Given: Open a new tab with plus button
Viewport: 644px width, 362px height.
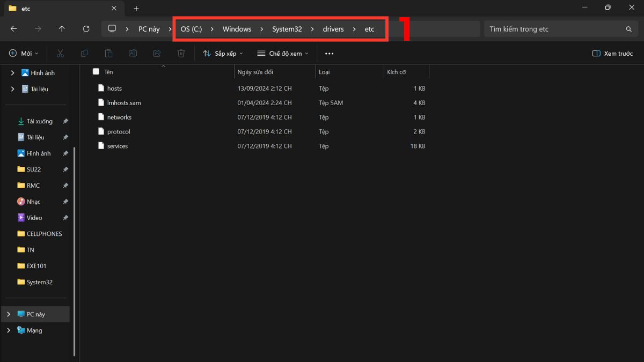Looking at the screenshot, I should [x=136, y=9].
